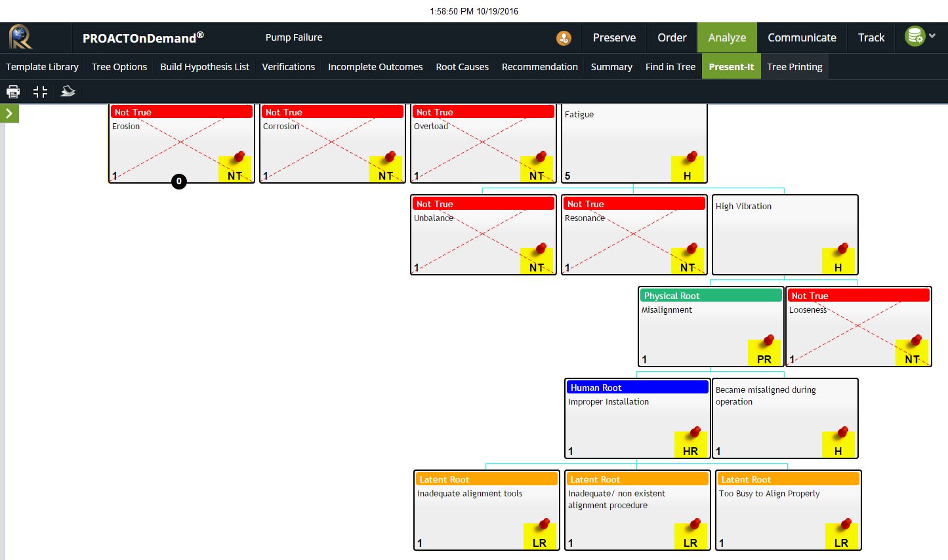Open the pinned NT note on Erosion
This screenshot has width=948, height=560.
(235, 169)
